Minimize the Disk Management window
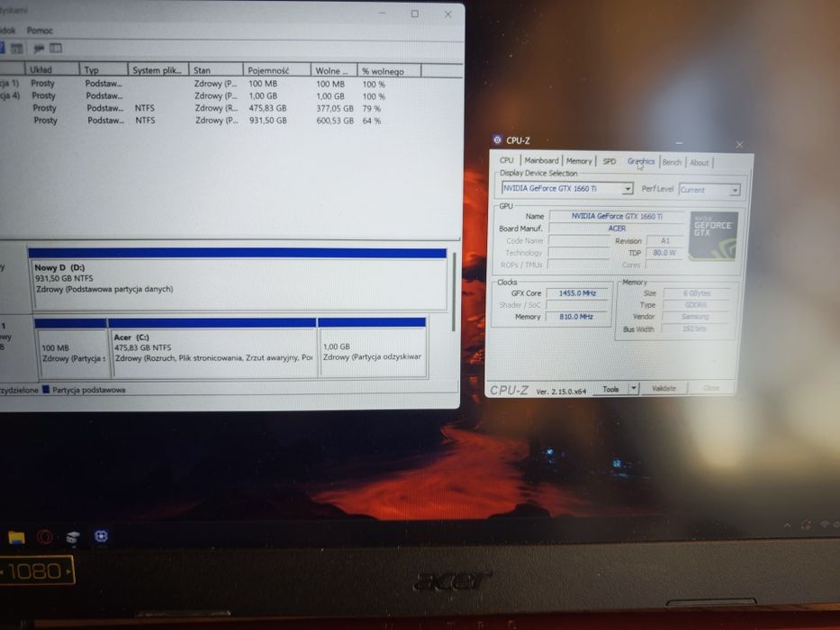 [x=382, y=13]
